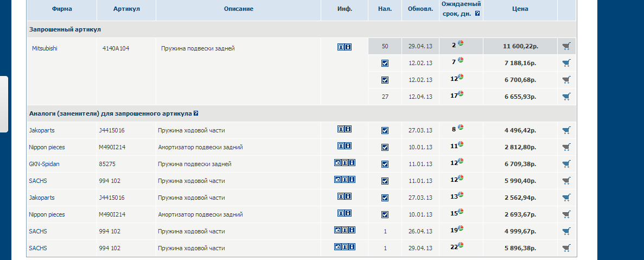The height and width of the screenshot is (260, 644).
Task: Click cart icon in the GKN-Spidan row
Action: coord(566,164)
